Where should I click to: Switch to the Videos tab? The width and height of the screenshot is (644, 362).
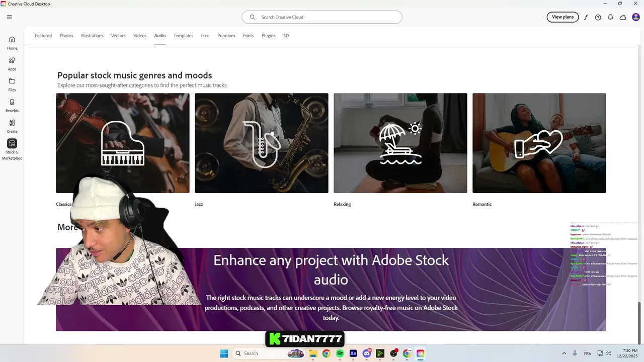pos(140,36)
